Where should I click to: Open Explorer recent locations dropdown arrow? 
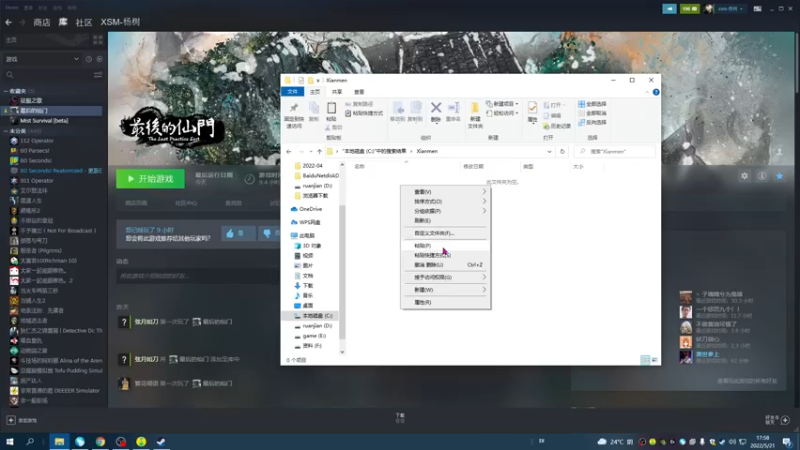310,152
